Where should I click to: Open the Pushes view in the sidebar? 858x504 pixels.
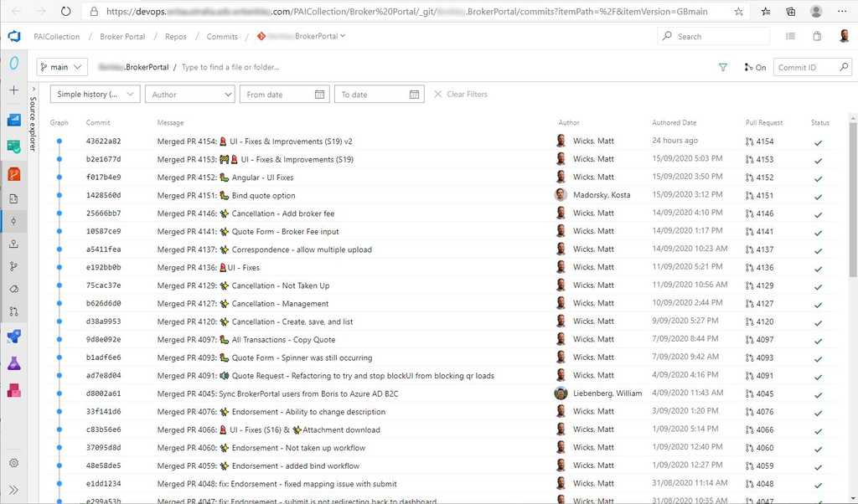tap(13, 243)
